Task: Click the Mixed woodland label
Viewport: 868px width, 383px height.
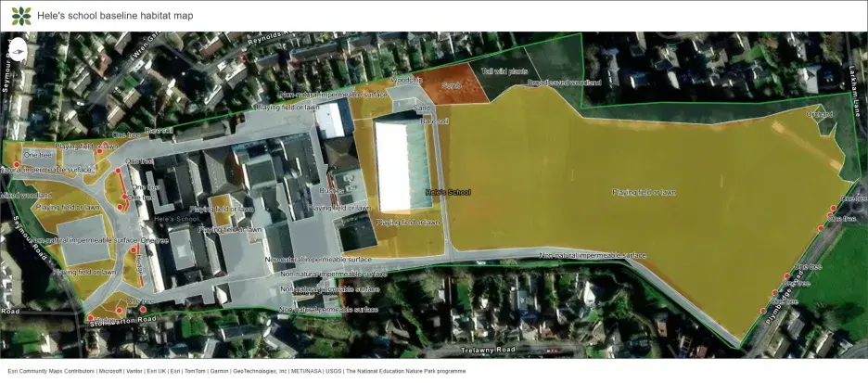Action: [x=26, y=196]
